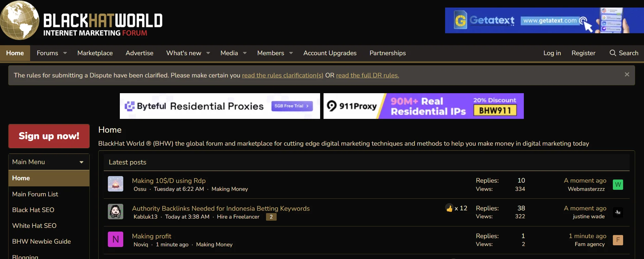This screenshot has width=644, height=259.
Task: Open justine wade's dark avatar
Action: (x=618, y=212)
